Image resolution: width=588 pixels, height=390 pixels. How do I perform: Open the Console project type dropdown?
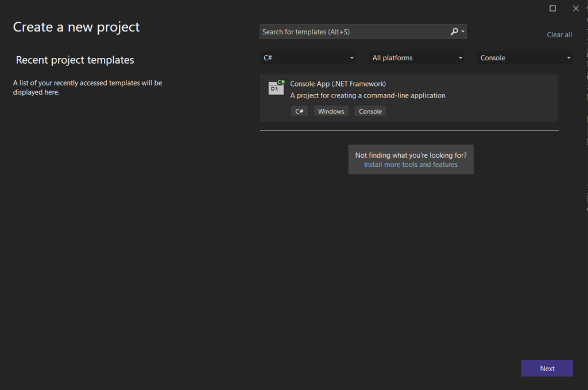point(525,58)
